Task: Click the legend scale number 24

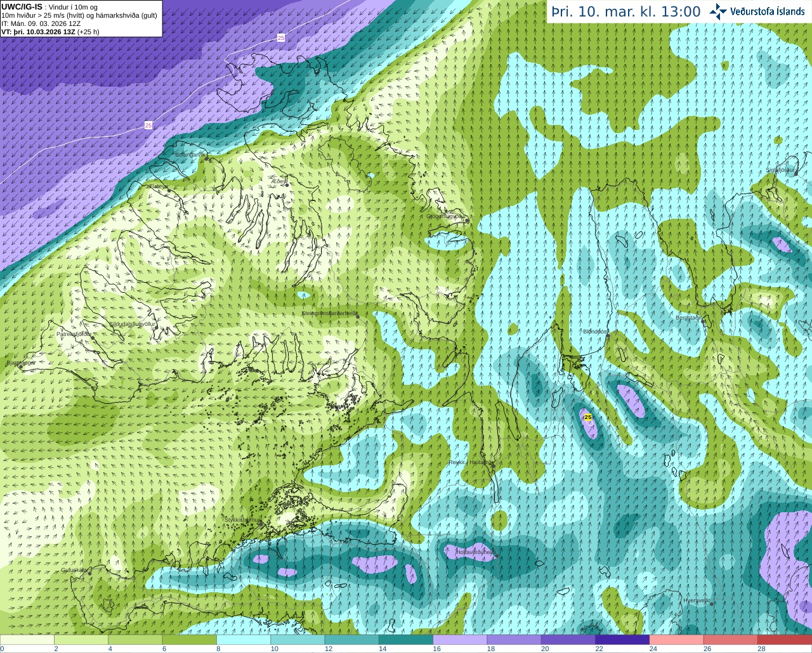Action: tap(653, 649)
